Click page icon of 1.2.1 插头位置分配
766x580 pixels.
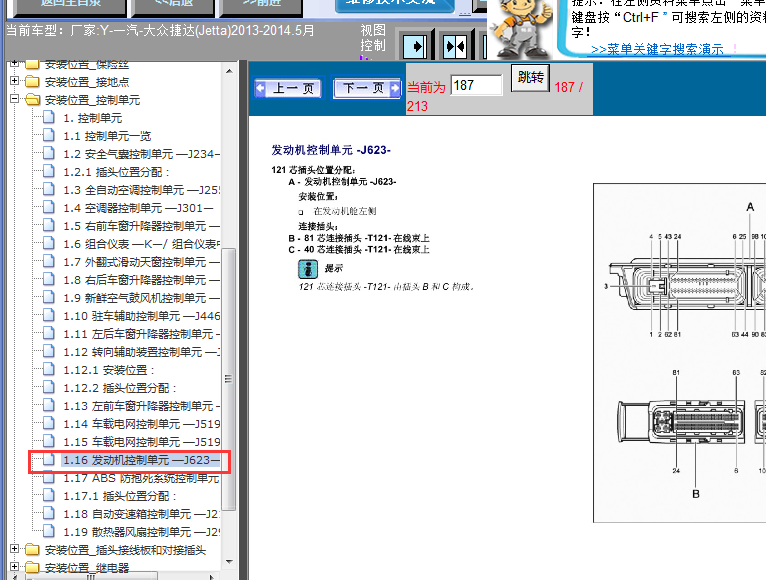click(x=49, y=172)
